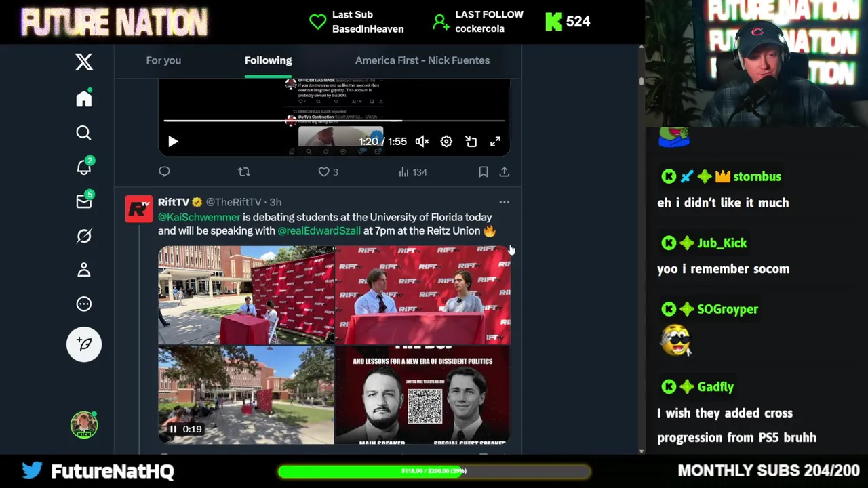
Task: Open the event poster QR thumbnail
Action: click(422, 395)
